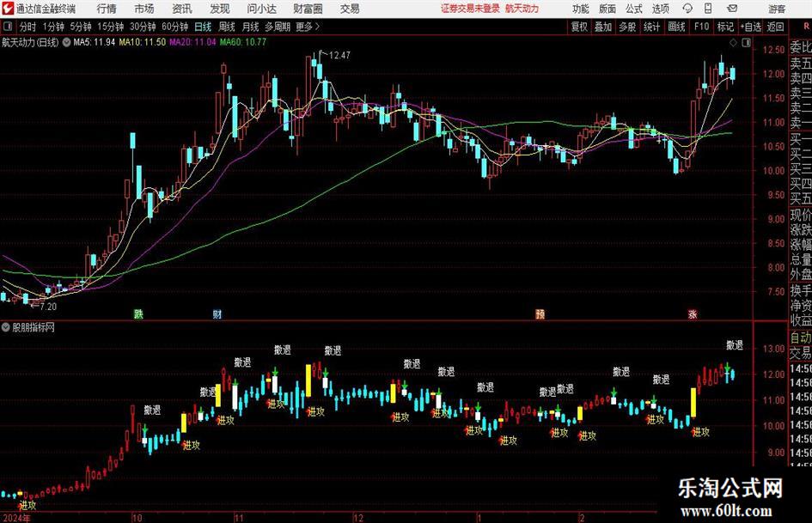Switch to the 15分钟 period tab
Viewport: 812px width, 523px height.
tap(110, 27)
